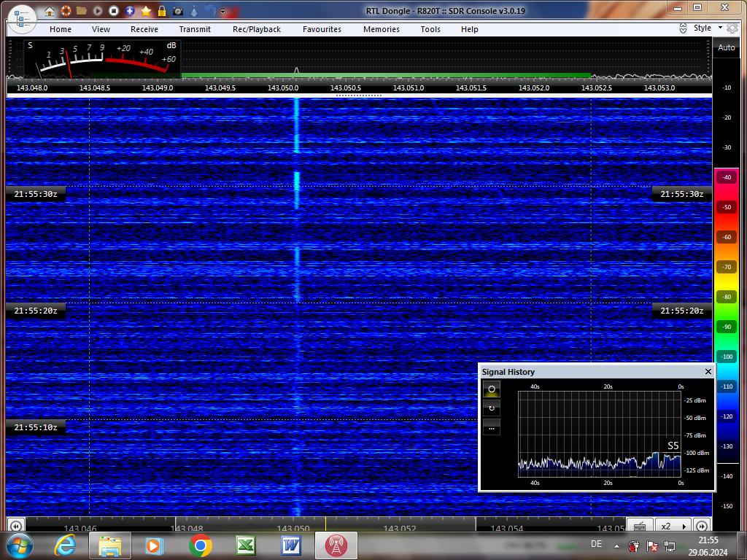Click the rewind arrows button at bottom-left

(x=16, y=526)
